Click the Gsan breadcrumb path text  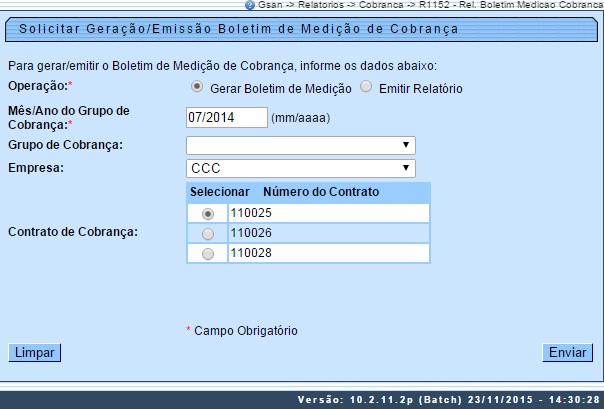tap(431, 5)
